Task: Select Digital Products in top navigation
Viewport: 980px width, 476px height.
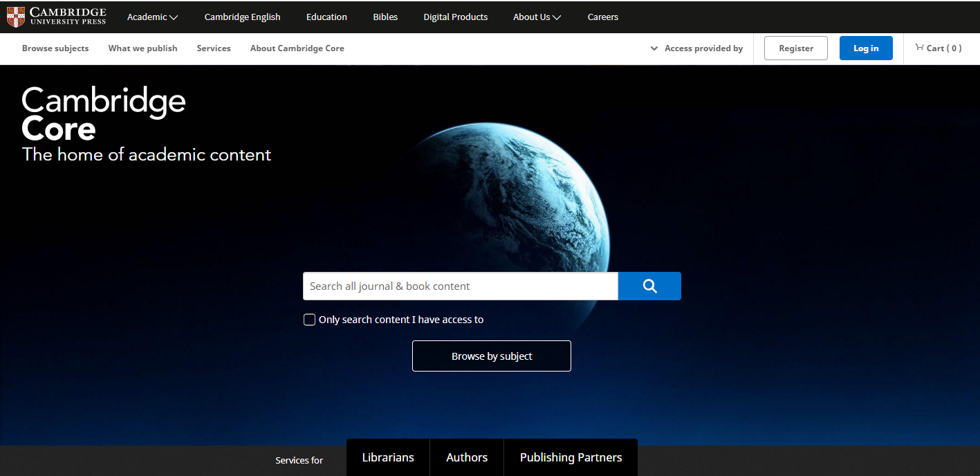Action: pyautogui.click(x=455, y=17)
